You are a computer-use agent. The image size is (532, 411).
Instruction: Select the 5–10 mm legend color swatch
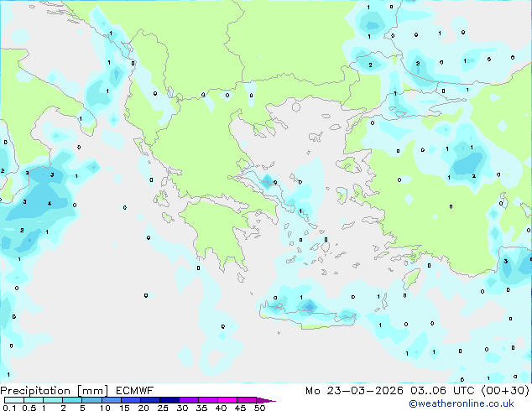tap(91, 400)
